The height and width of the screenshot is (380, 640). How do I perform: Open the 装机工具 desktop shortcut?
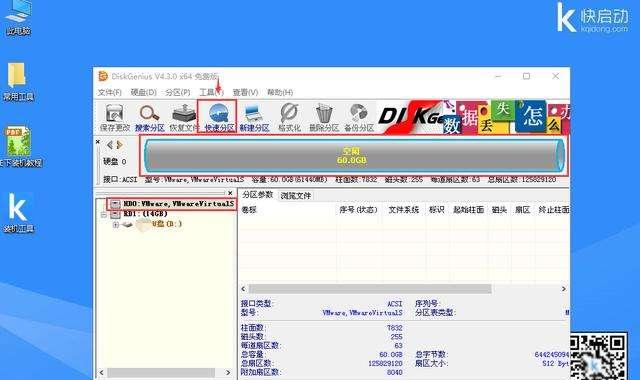(18, 213)
